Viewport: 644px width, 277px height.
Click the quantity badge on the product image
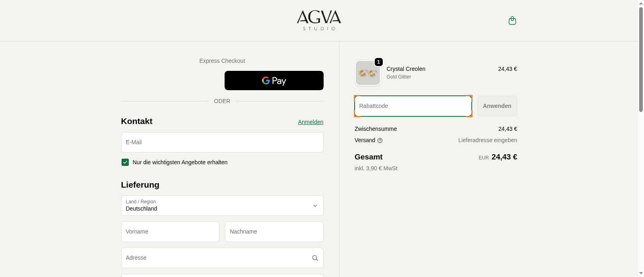[378, 62]
